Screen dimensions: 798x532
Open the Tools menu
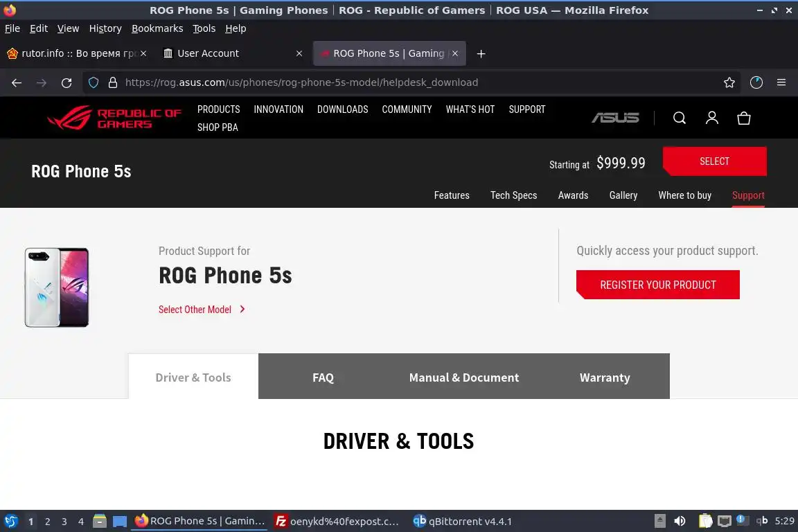tap(204, 28)
